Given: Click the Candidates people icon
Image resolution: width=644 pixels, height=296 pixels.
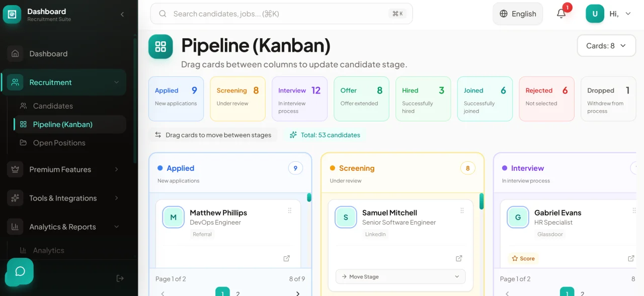Looking at the screenshot, I should (23, 106).
